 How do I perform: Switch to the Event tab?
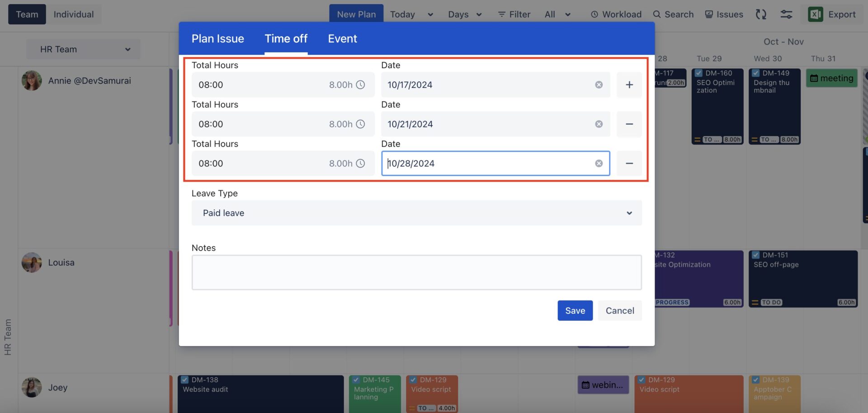(x=342, y=39)
